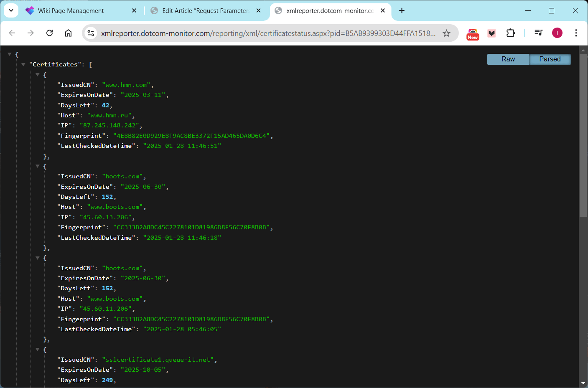Open the media controls icon
588x388 pixels.
pos(538,33)
